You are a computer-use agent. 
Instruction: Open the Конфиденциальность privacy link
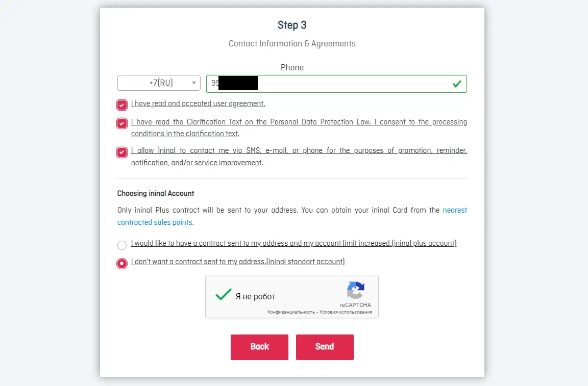(x=290, y=312)
